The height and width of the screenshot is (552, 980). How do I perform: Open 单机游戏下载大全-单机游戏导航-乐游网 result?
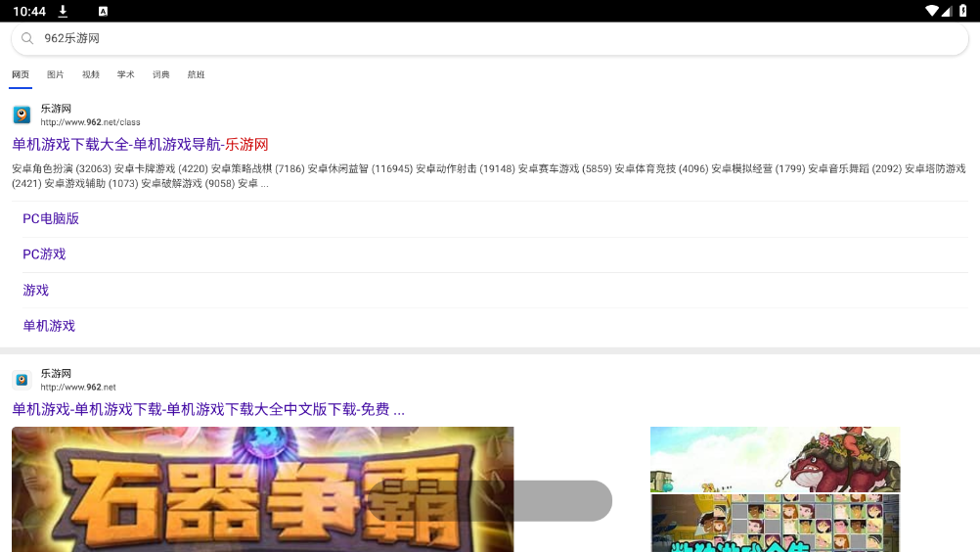tap(140, 145)
